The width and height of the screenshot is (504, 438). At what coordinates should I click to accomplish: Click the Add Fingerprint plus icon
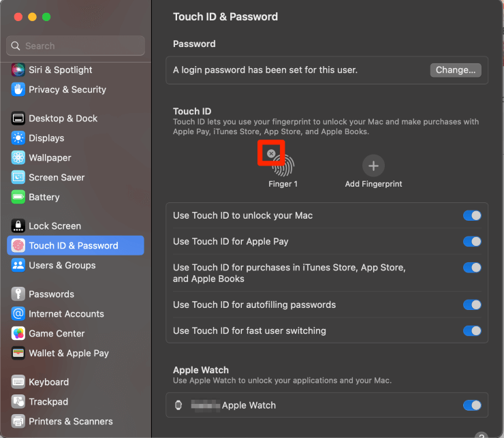[373, 166]
